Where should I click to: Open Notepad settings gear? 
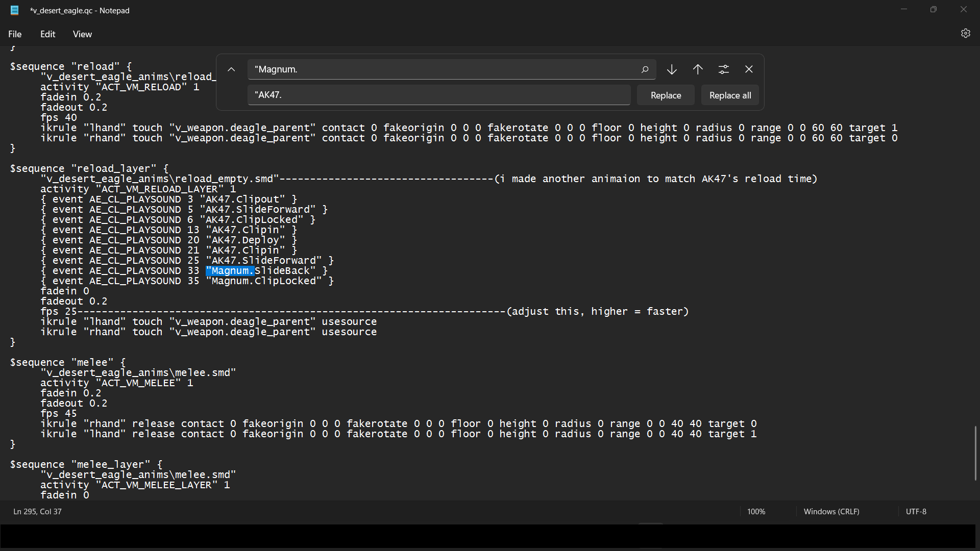tap(965, 34)
